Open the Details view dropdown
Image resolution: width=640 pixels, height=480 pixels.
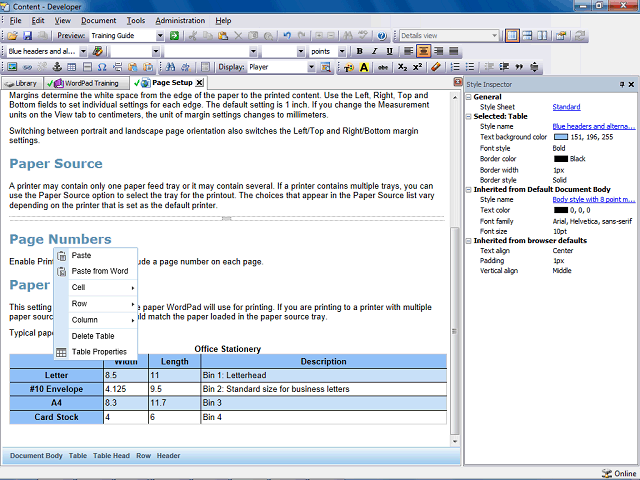click(495, 36)
